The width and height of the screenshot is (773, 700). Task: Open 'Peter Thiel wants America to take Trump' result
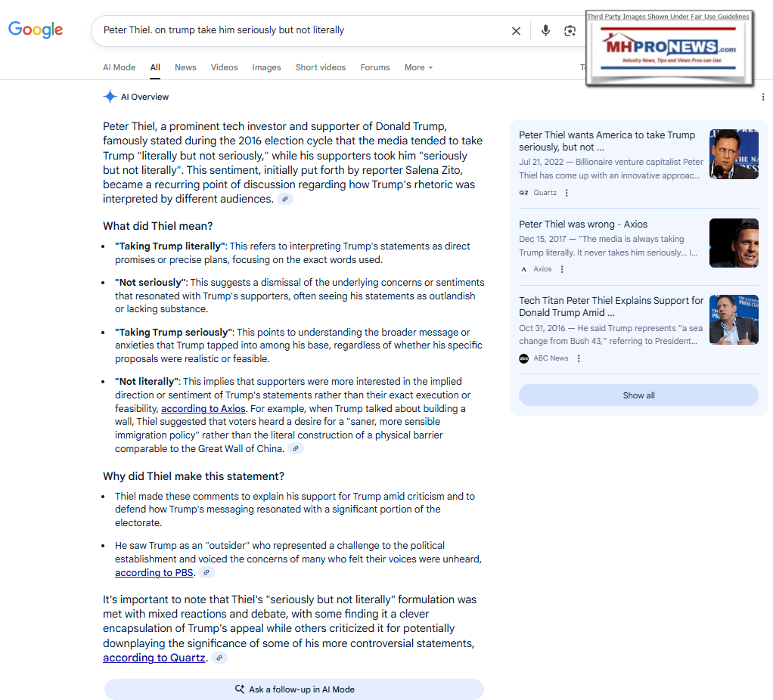tap(607, 141)
